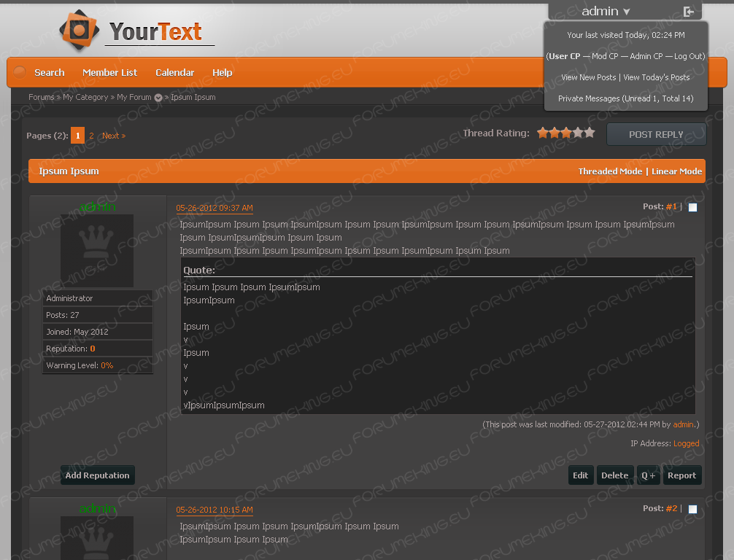This screenshot has width=734, height=560.
Task: Switch to Threaded Mode view
Action: point(610,171)
